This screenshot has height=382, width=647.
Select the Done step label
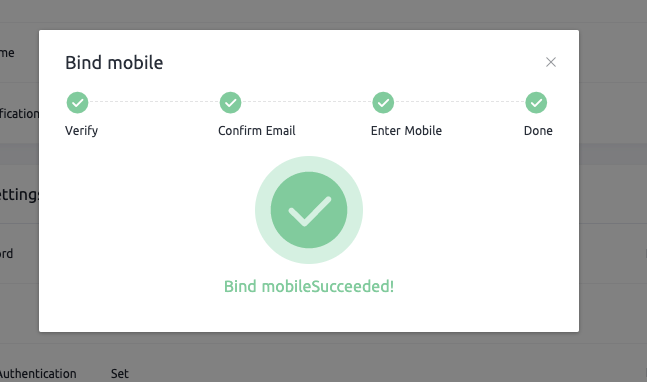[538, 131]
